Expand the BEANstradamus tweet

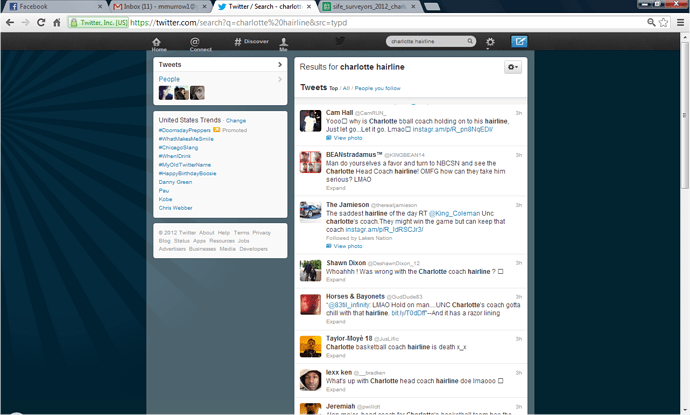[336, 188]
